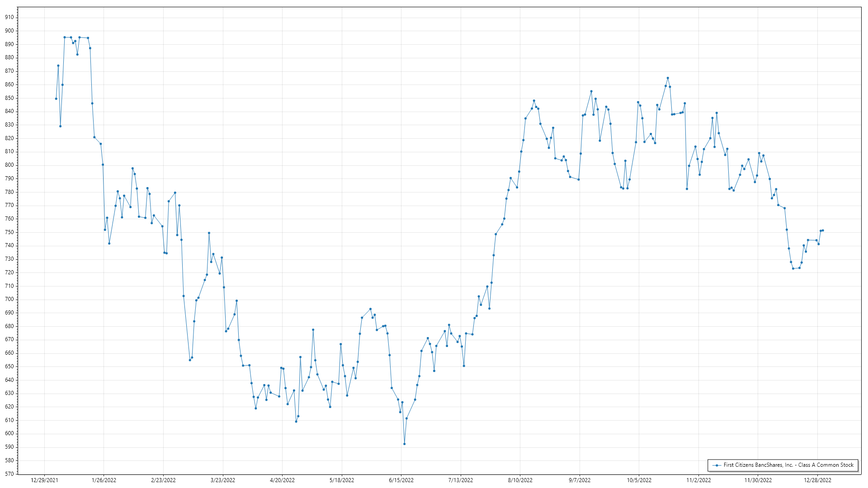Click the 4/20/2022 x-axis date label
868x488 pixels.
[282, 480]
